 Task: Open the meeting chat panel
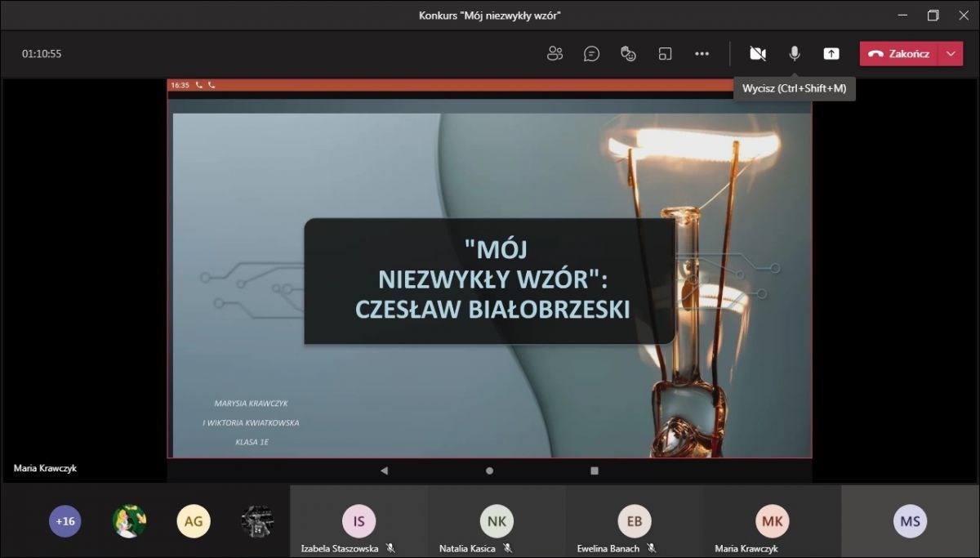pyautogui.click(x=592, y=54)
